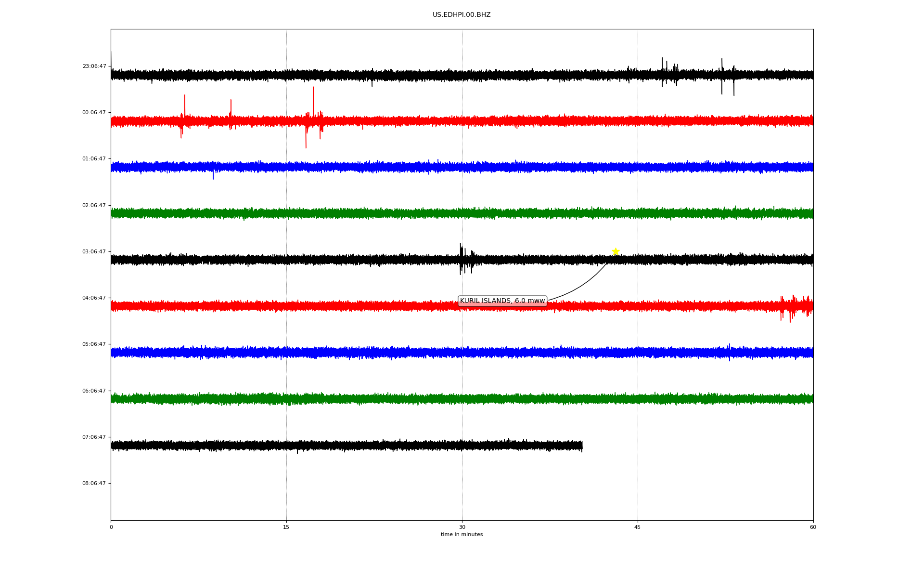The width and height of the screenshot is (924, 578).
Task: Click the 30 minute tick label
Action: click(462, 527)
